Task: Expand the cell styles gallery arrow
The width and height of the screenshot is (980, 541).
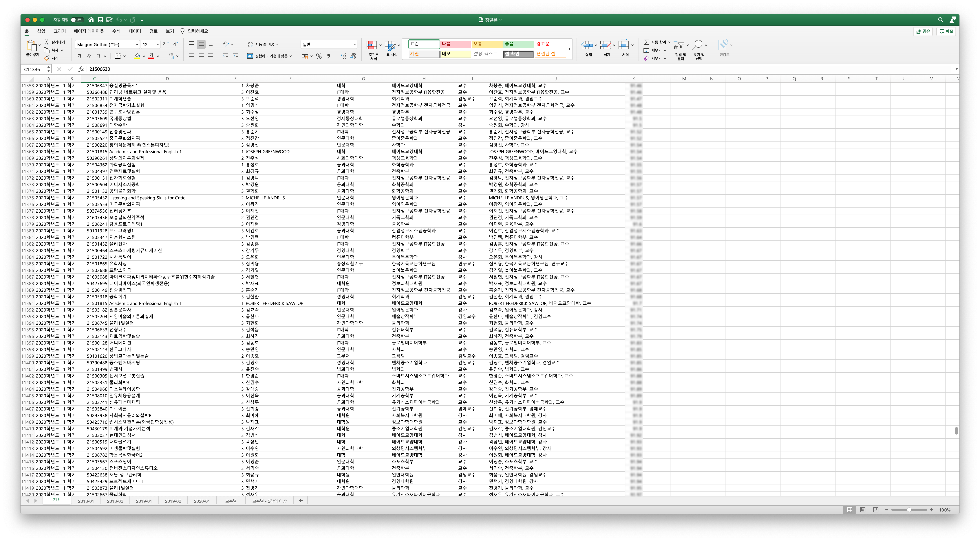Action: point(570,49)
